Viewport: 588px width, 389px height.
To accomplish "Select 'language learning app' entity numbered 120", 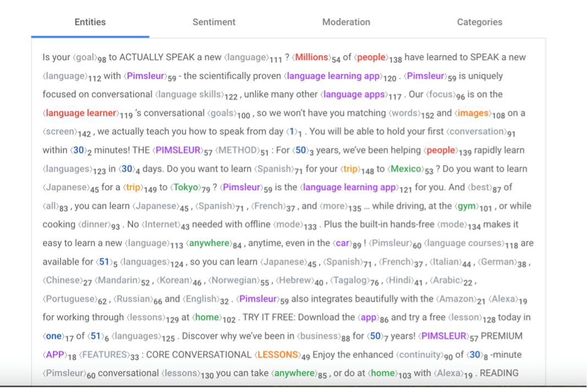I will coord(333,76).
